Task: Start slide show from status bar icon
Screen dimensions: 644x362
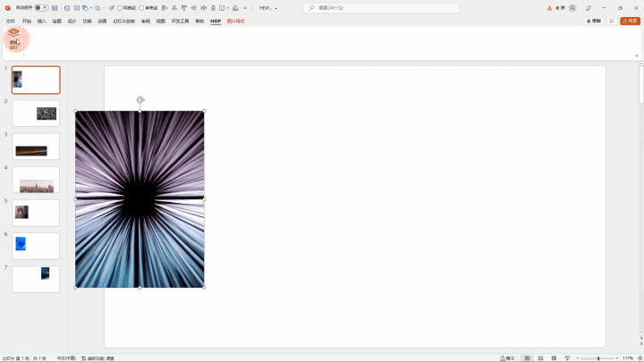Action: click(567, 358)
